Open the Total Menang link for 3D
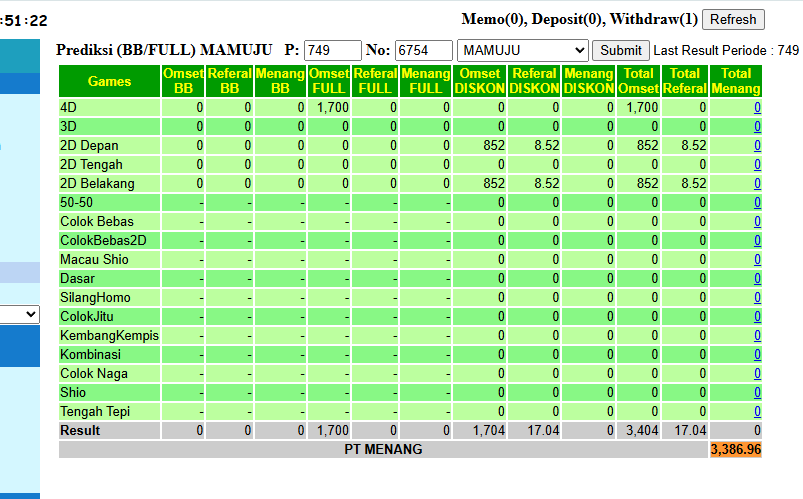Screen dimensions: 803x499 tap(757, 127)
